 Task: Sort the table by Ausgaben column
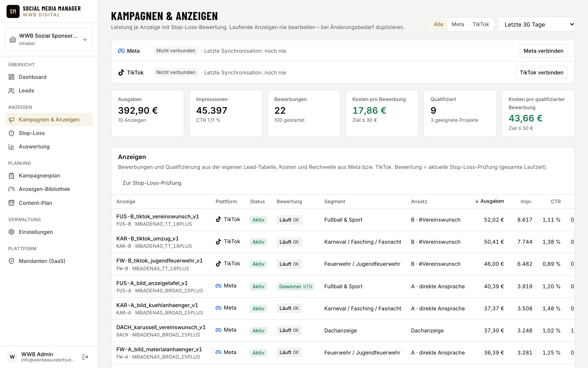(490, 201)
